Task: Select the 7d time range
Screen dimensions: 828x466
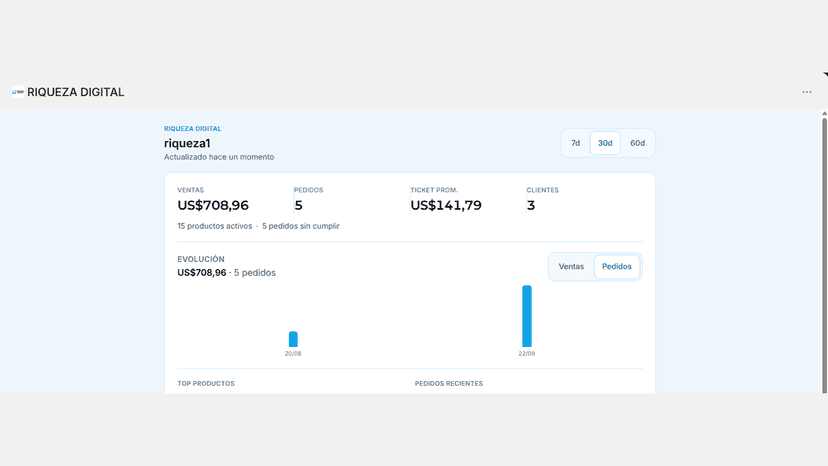Action: pyautogui.click(x=576, y=143)
